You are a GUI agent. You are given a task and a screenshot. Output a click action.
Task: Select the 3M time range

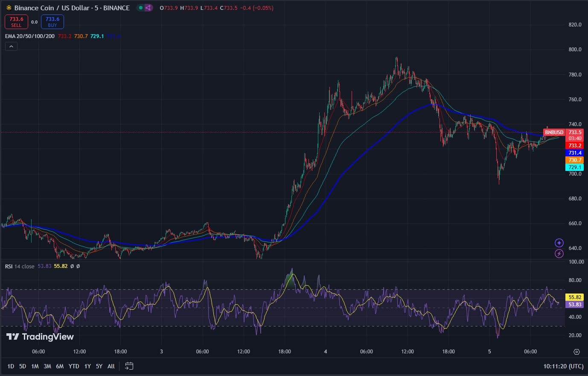(47, 366)
